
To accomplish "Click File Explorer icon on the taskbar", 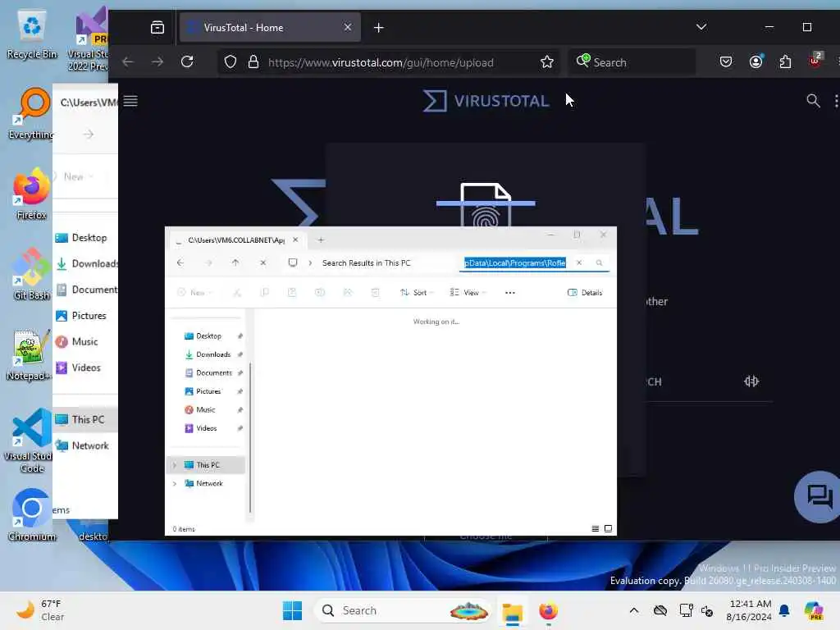I will point(513,611).
